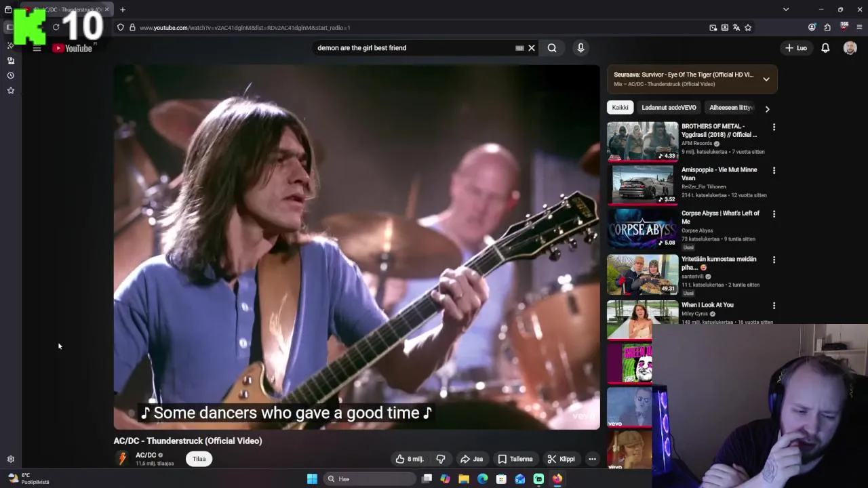Show more filter chips with arrow
Screen dimensions: 868x488
coord(767,108)
